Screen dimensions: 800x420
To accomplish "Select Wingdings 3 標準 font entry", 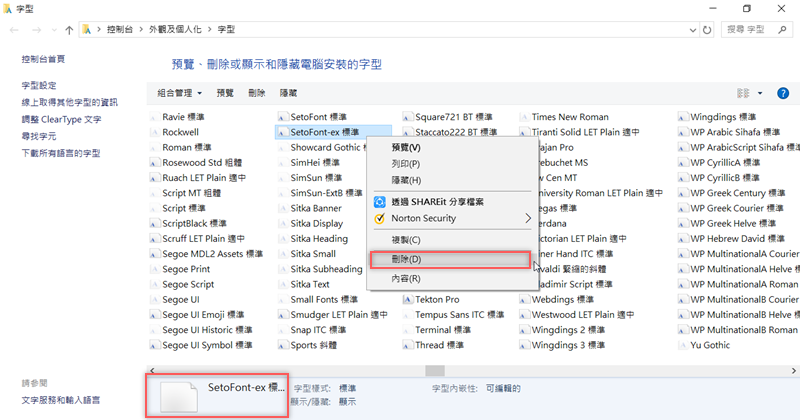I will (x=563, y=345).
